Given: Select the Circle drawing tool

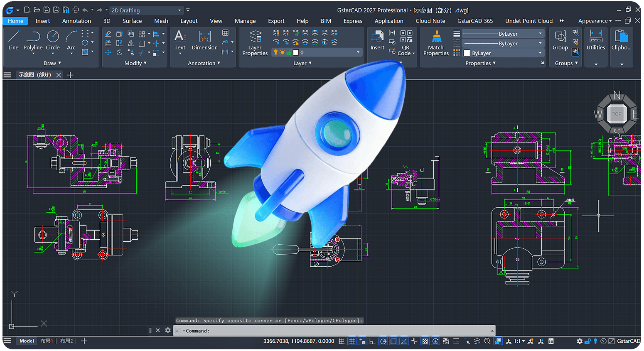Looking at the screenshot, I should point(53,40).
